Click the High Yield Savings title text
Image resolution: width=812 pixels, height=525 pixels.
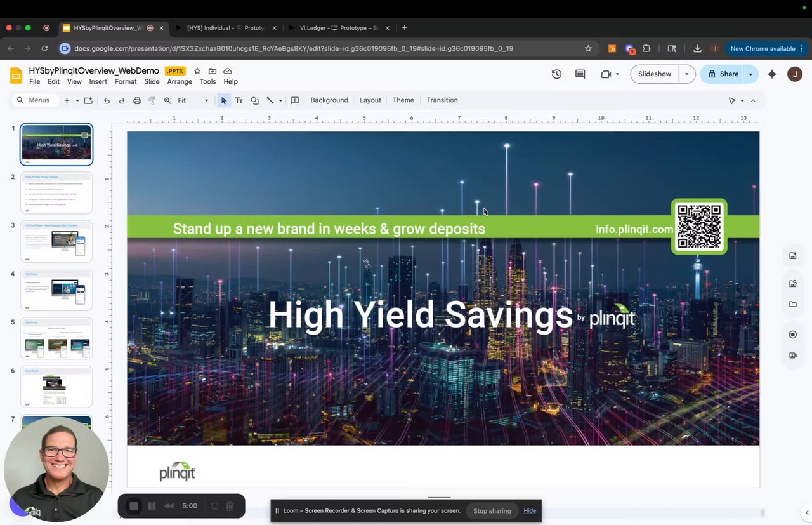click(x=420, y=315)
